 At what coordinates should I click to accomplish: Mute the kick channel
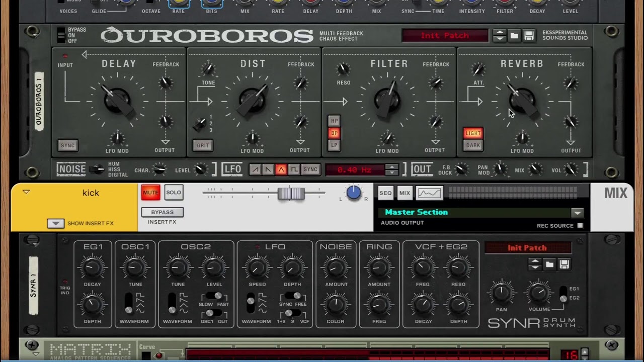click(x=150, y=193)
